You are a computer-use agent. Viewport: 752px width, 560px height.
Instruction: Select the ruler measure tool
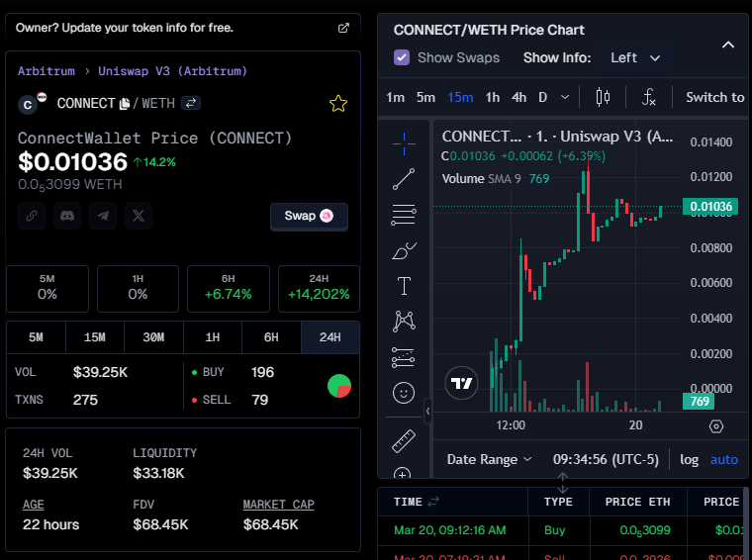(x=404, y=441)
